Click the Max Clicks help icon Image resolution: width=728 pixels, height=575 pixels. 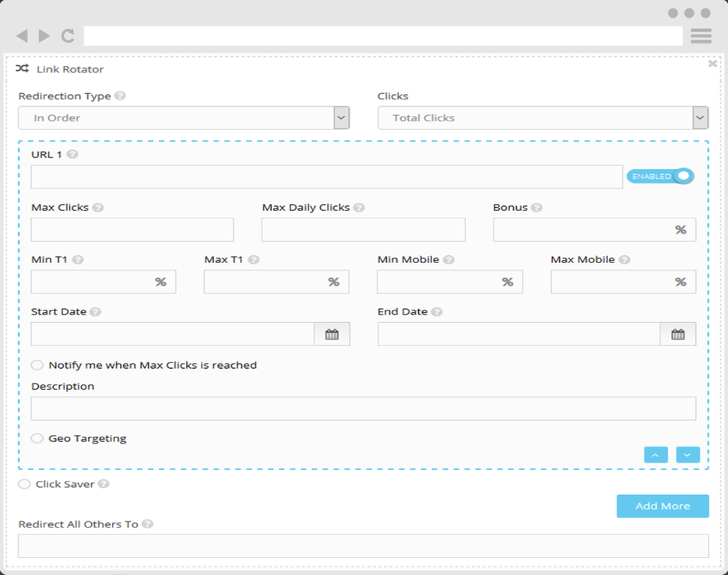click(x=97, y=207)
